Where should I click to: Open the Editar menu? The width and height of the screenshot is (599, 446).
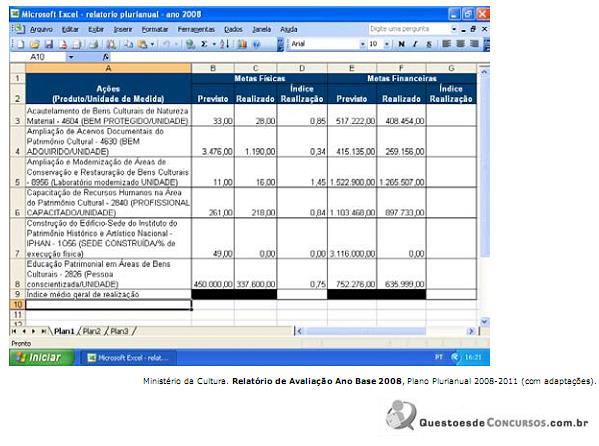pos(70,29)
